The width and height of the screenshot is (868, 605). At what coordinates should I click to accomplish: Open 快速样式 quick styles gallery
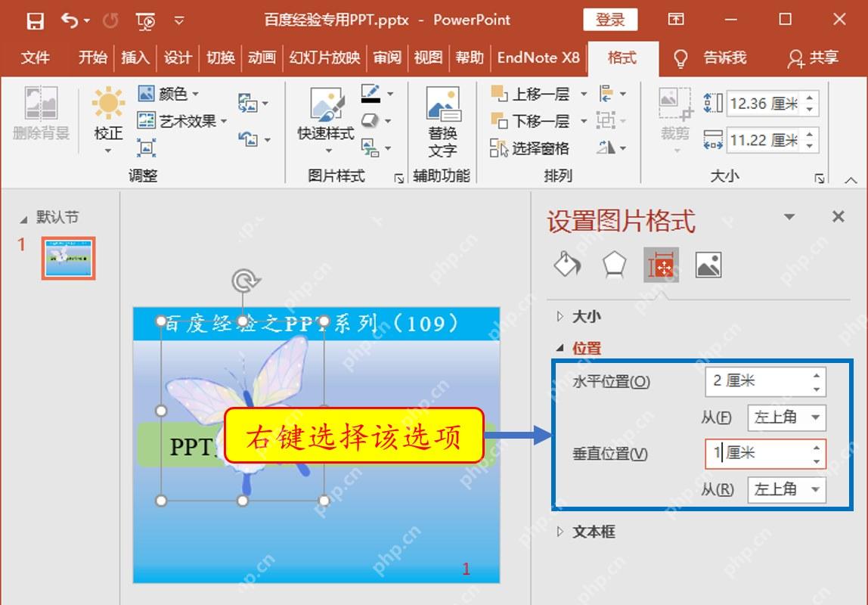326,121
